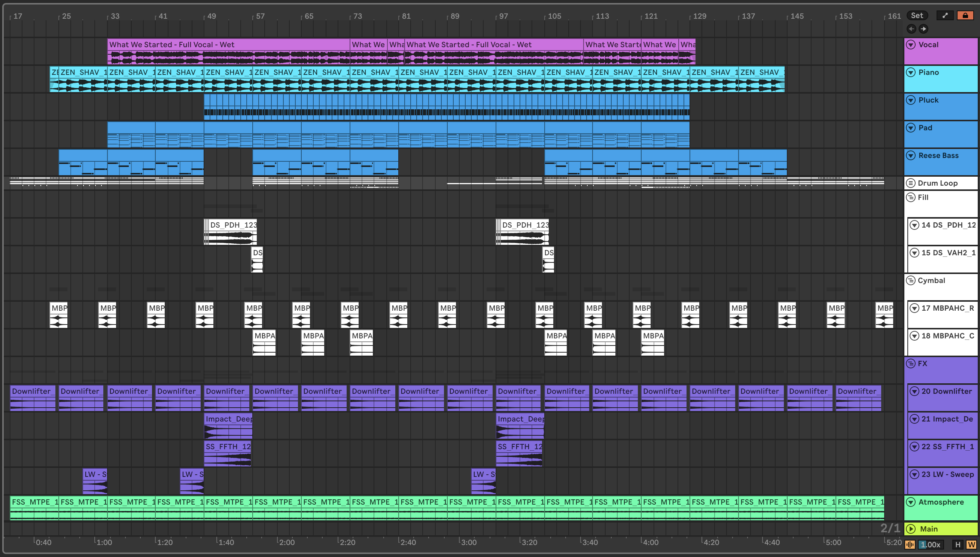Toggle the waveform view icon button
980x557 pixels.
[x=910, y=544]
